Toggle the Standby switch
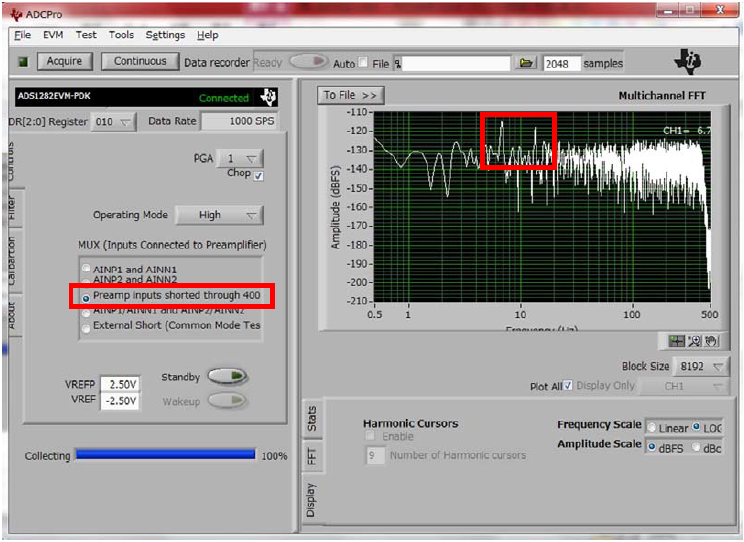The height and width of the screenshot is (542, 744). coord(228,376)
